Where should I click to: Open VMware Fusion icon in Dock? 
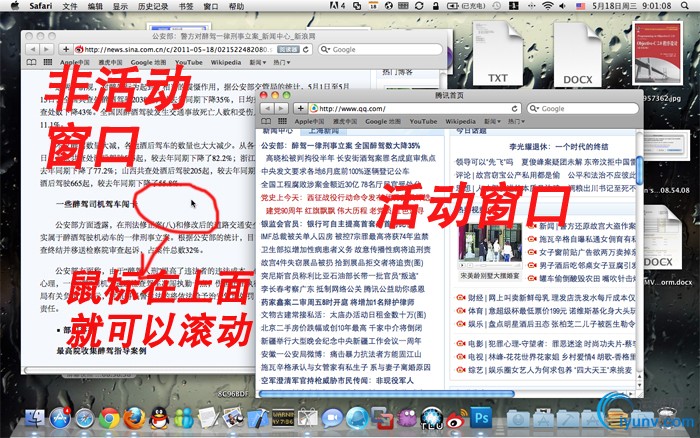[x=382, y=419]
